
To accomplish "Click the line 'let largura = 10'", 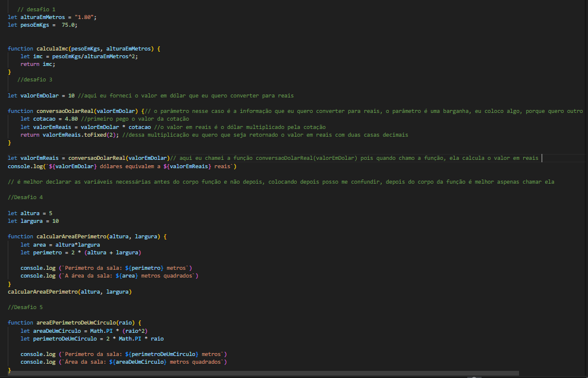I will 33,221.
